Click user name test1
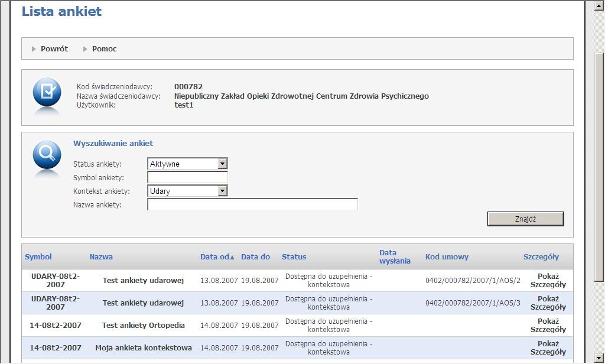This screenshot has height=364, width=605. coord(184,105)
